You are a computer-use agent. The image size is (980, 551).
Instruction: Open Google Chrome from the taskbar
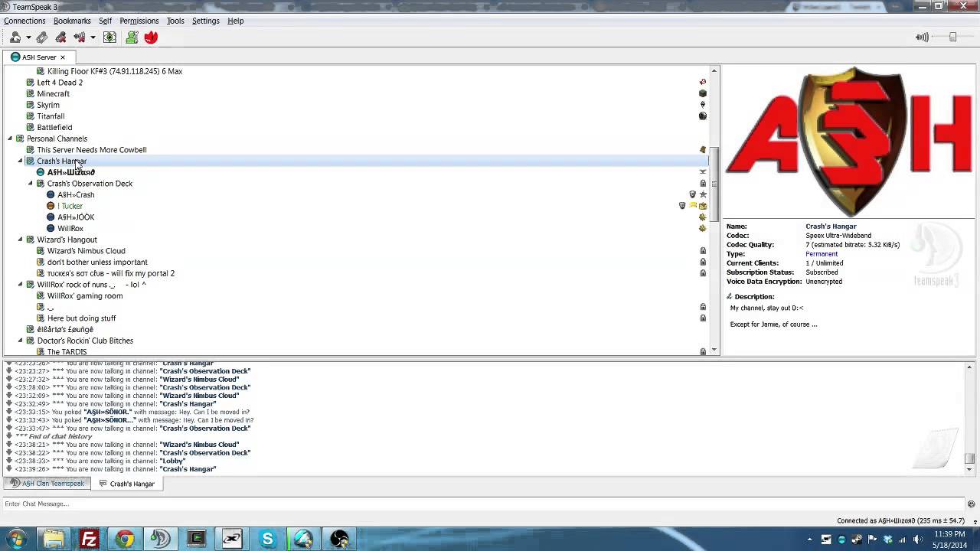pos(125,540)
